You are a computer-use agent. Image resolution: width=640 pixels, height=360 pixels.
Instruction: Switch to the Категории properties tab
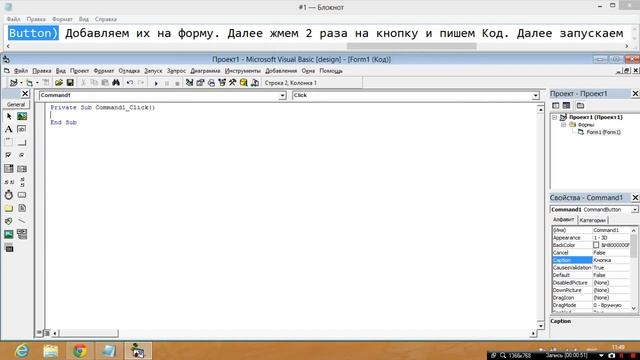pos(592,220)
